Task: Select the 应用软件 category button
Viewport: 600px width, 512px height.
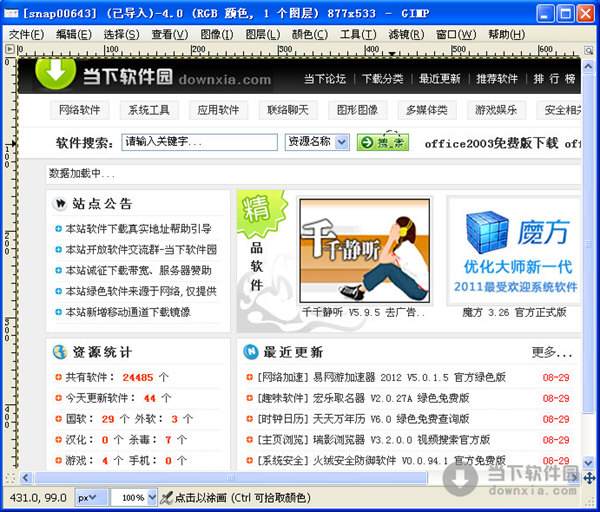Action: click(218, 110)
